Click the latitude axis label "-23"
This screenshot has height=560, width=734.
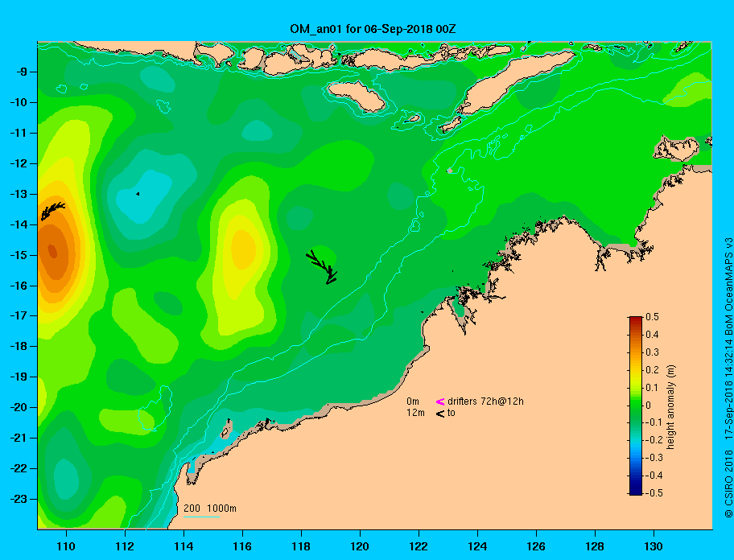pos(19,499)
